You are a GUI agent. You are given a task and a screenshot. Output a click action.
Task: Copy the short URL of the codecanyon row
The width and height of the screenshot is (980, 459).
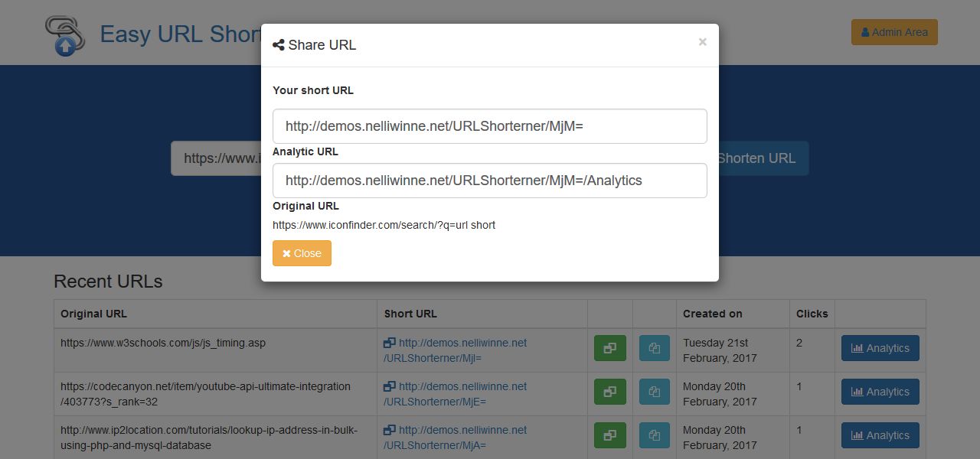[654, 392]
